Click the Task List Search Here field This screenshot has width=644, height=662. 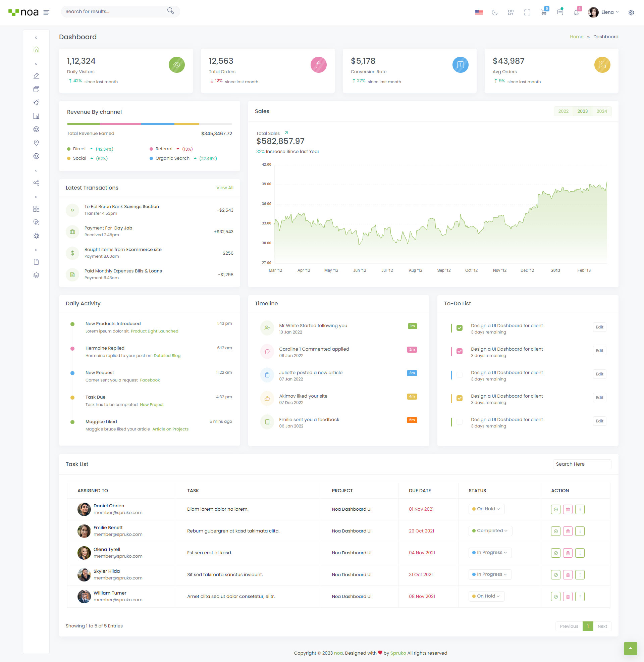(582, 464)
